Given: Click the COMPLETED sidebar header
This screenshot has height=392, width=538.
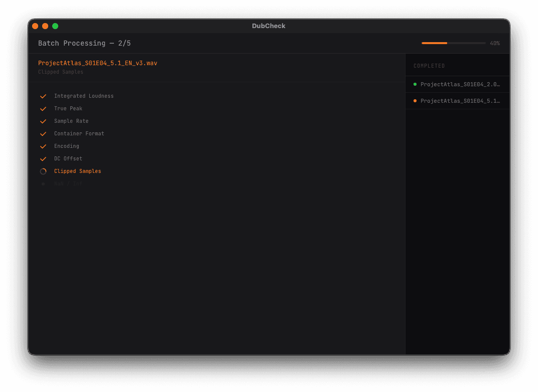Looking at the screenshot, I should click(429, 66).
